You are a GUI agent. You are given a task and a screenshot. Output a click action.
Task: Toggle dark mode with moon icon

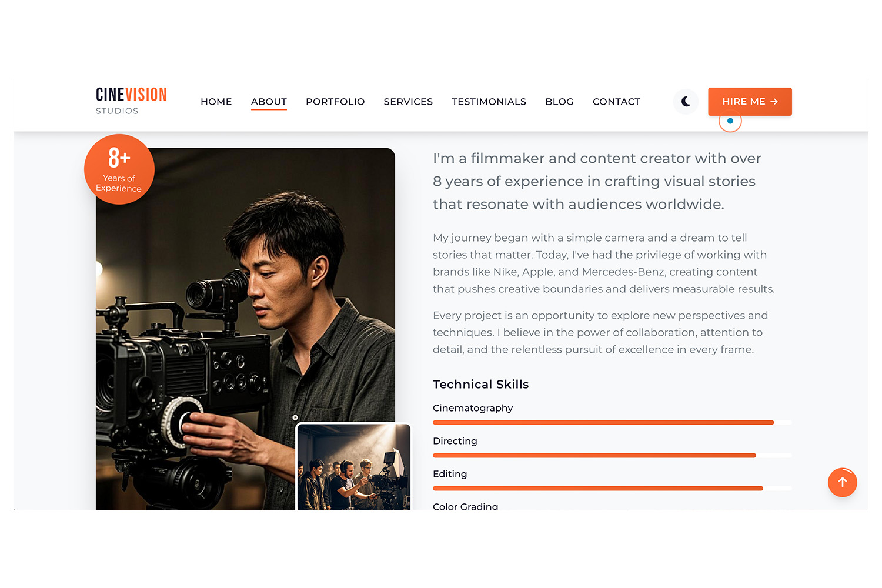tap(686, 102)
